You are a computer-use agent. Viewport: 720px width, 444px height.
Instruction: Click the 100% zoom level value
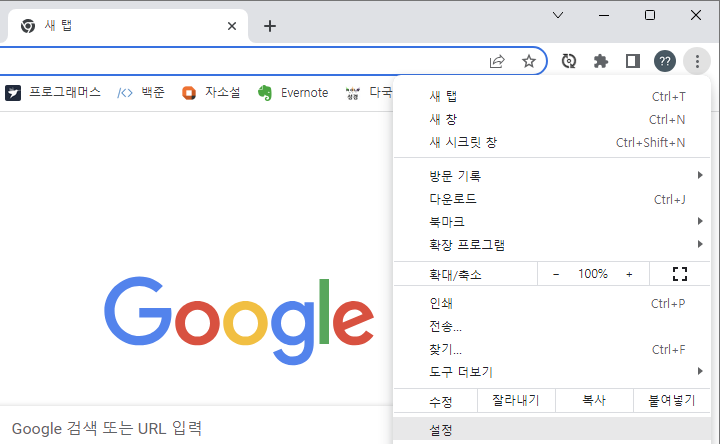pos(593,274)
